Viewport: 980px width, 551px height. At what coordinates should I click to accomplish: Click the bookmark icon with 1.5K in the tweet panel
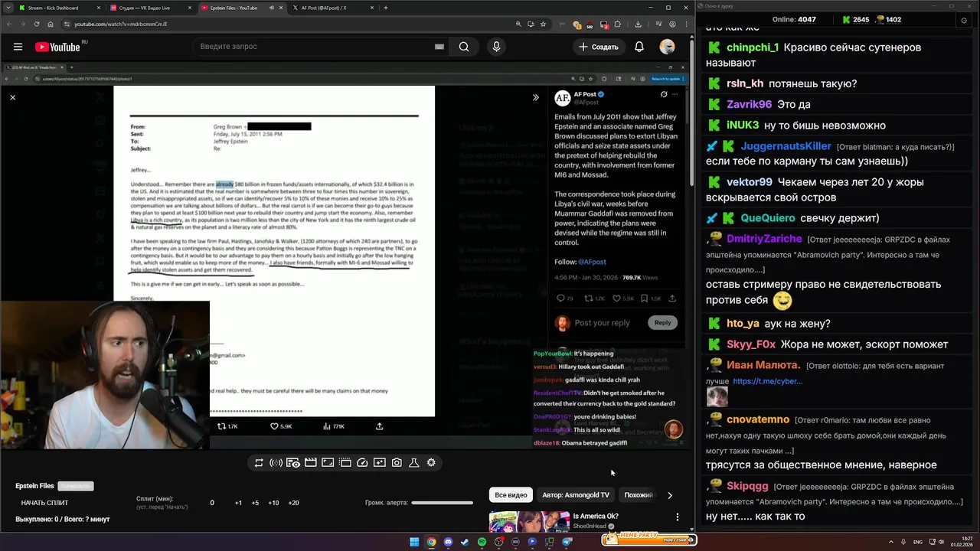point(651,298)
